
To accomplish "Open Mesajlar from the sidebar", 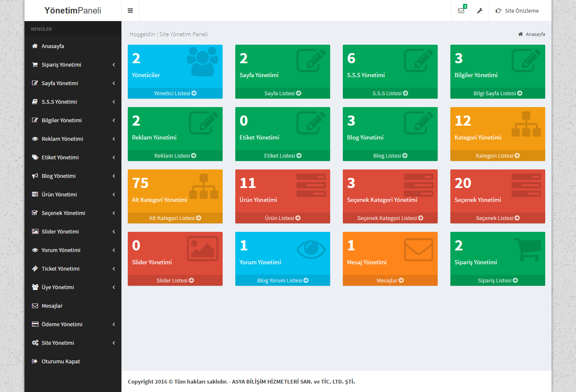I will [x=52, y=306].
